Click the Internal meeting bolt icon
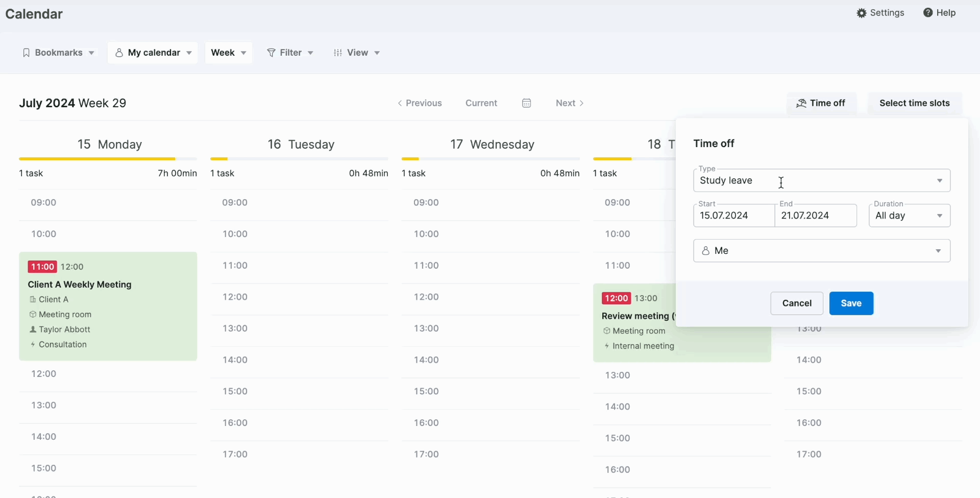This screenshot has width=980, height=498. click(607, 346)
